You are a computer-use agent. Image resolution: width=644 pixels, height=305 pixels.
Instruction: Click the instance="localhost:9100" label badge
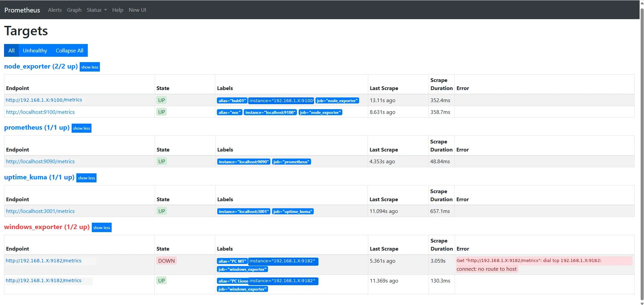coord(270,112)
